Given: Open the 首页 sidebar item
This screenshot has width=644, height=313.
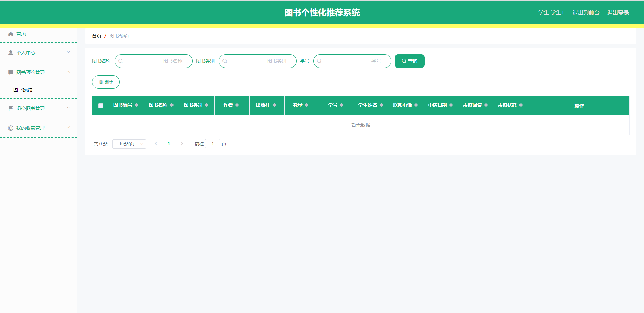Looking at the screenshot, I should (x=39, y=34).
